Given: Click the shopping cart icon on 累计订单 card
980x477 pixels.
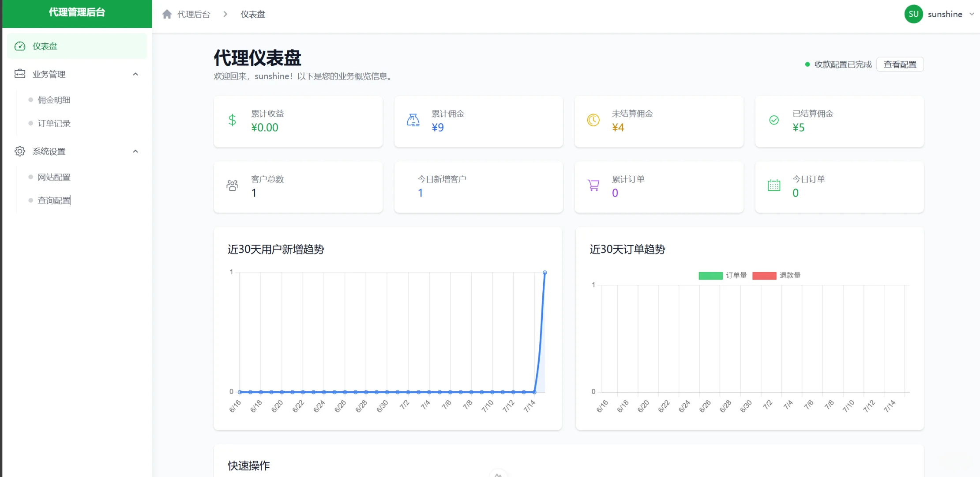Looking at the screenshot, I should click(593, 185).
